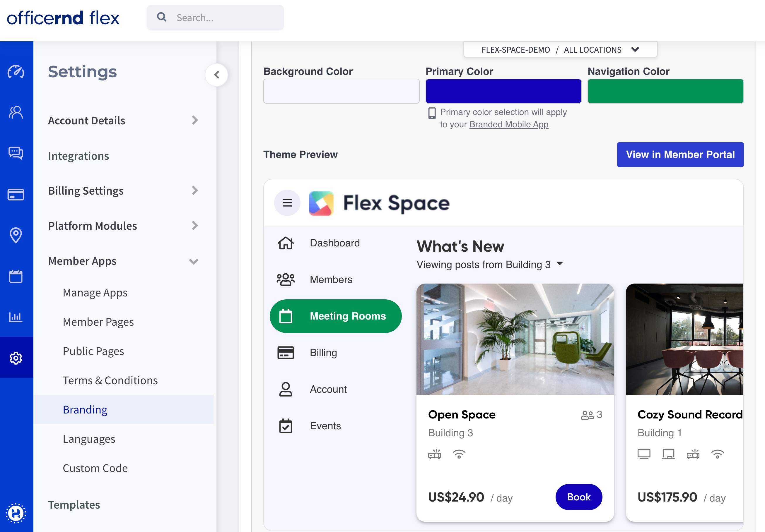Click the Dashboard house icon in preview
This screenshot has height=532, width=765.
tap(286, 243)
